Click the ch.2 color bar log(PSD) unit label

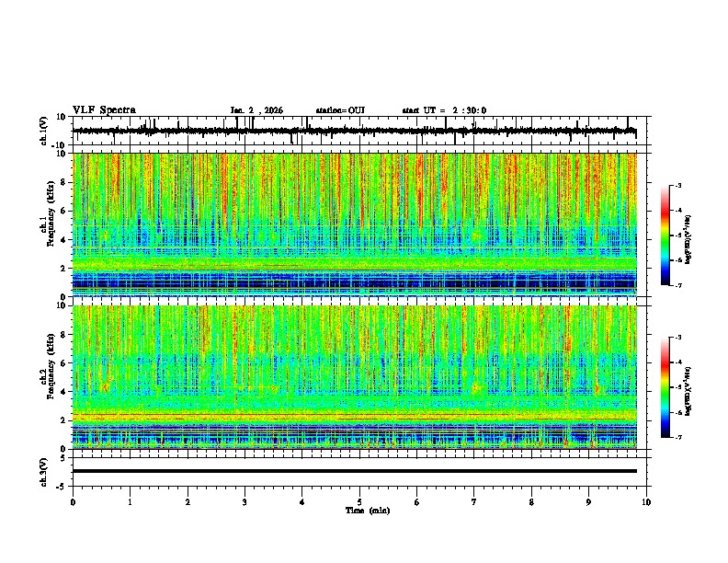click(x=688, y=391)
